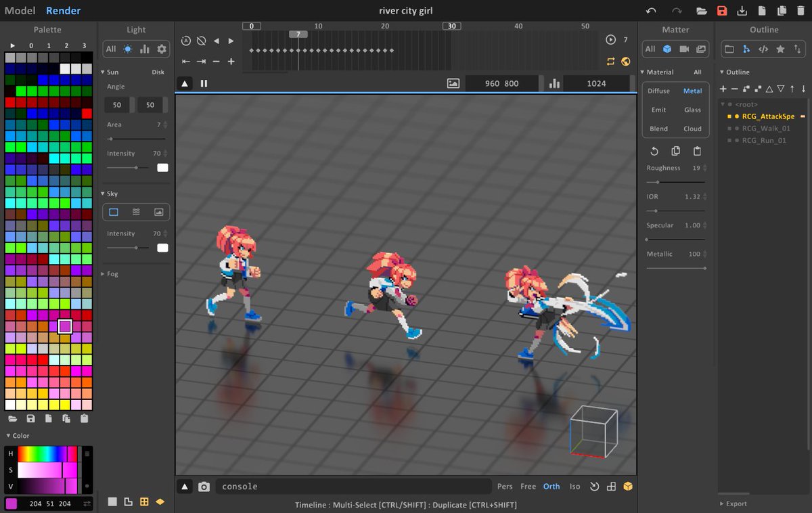The image size is (812, 513).
Task: Collapse the Outline section
Action: (x=721, y=72)
